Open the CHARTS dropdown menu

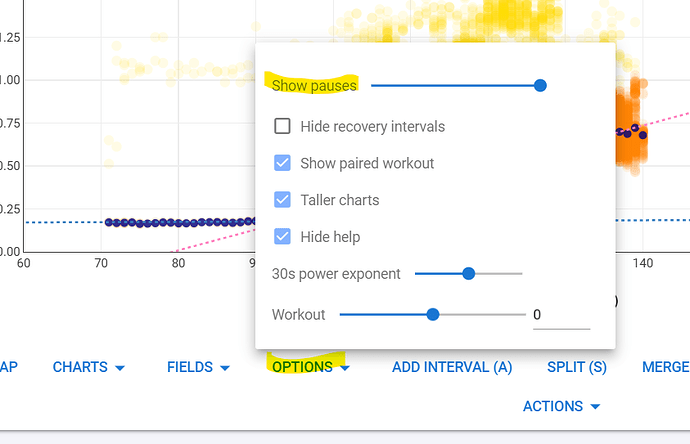point(88,367)
